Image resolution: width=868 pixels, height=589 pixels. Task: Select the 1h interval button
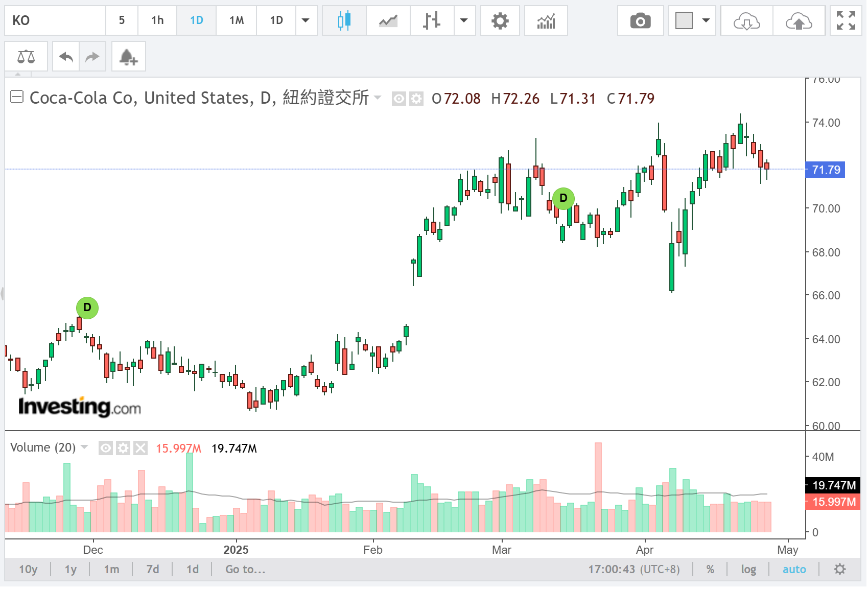click(x=157, y=20)
